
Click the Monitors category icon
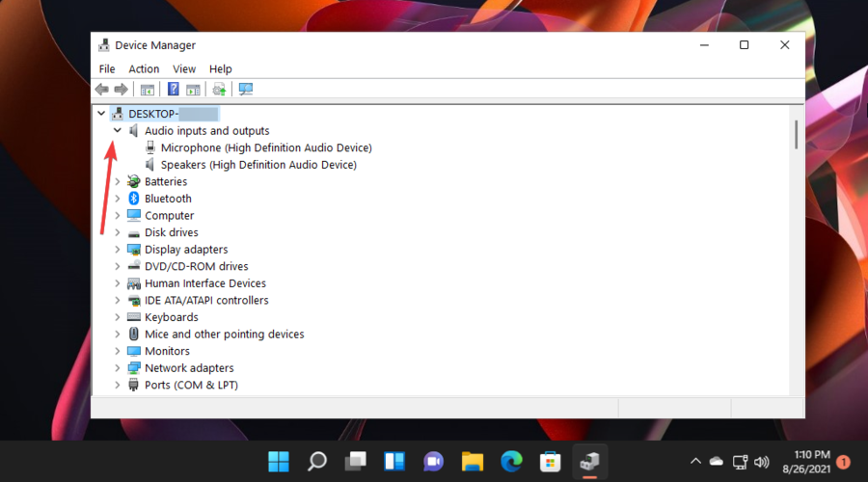coord(133,351)
